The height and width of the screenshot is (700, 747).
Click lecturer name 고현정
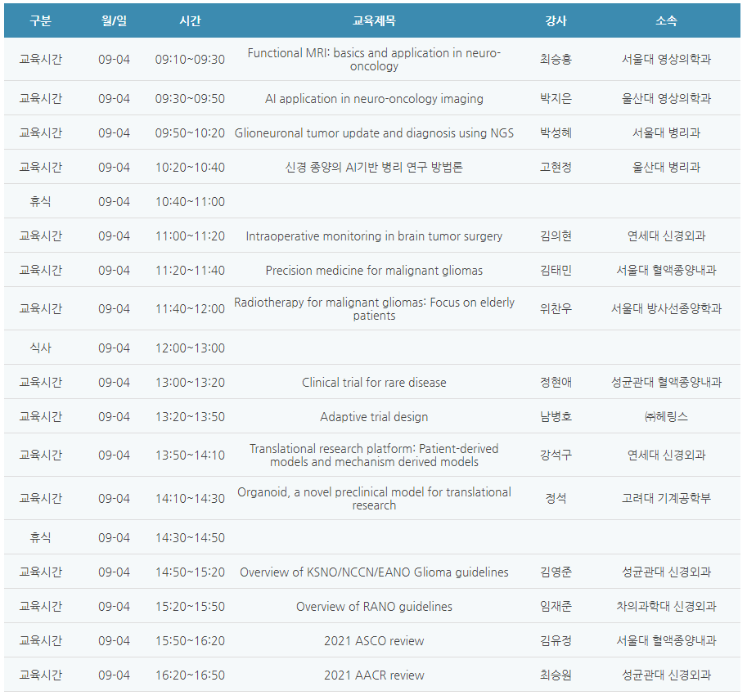(x=556, y=167)
